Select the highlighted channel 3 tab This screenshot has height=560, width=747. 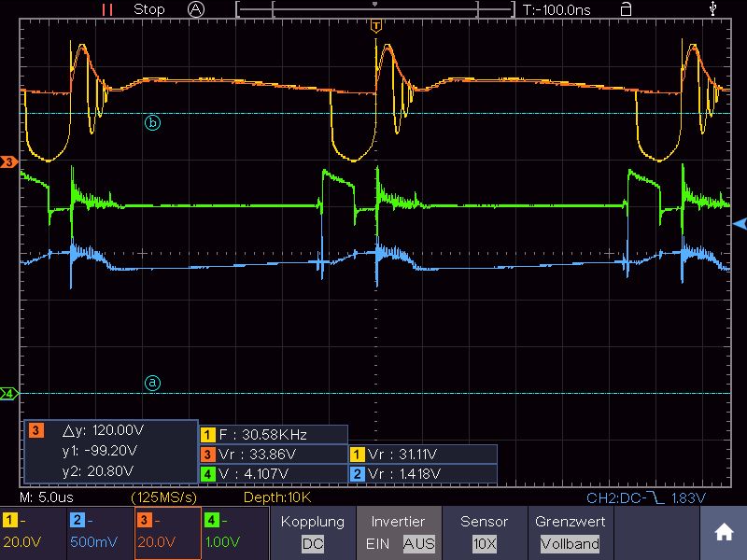pos(168,533)
